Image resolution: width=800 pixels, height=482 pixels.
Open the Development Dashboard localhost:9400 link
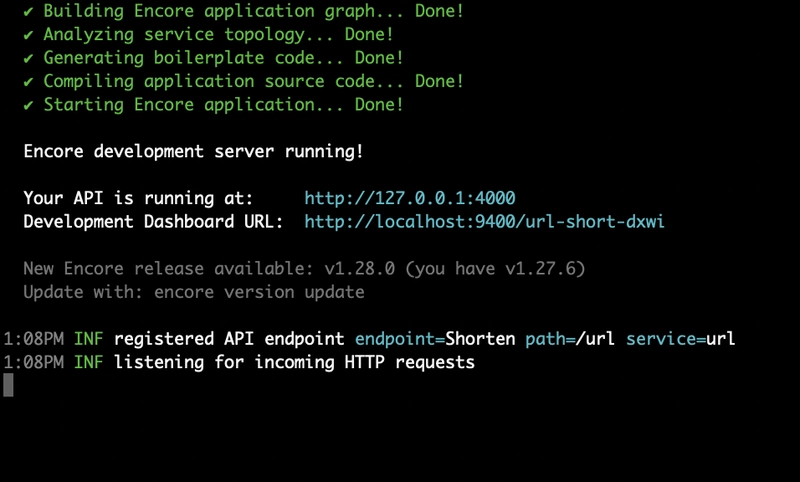[484, 220]
